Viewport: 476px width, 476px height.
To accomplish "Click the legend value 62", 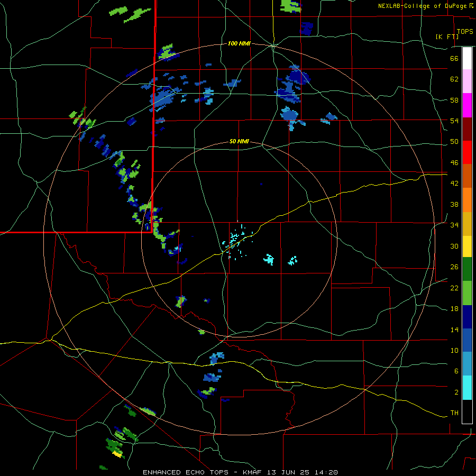I will 454,79.
